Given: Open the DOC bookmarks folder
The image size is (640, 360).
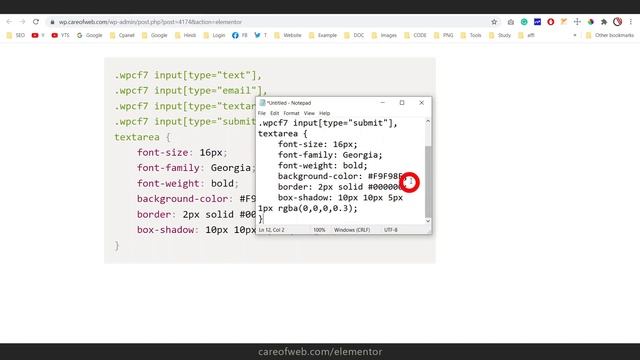Looking at the screenshot, I should [x=354, y=36].
